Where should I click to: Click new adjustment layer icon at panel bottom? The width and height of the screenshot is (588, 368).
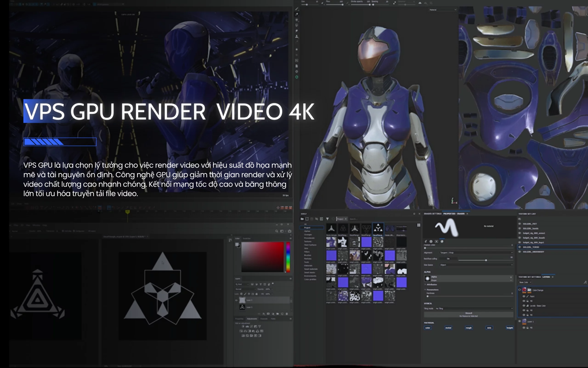[x=273, y=314]
